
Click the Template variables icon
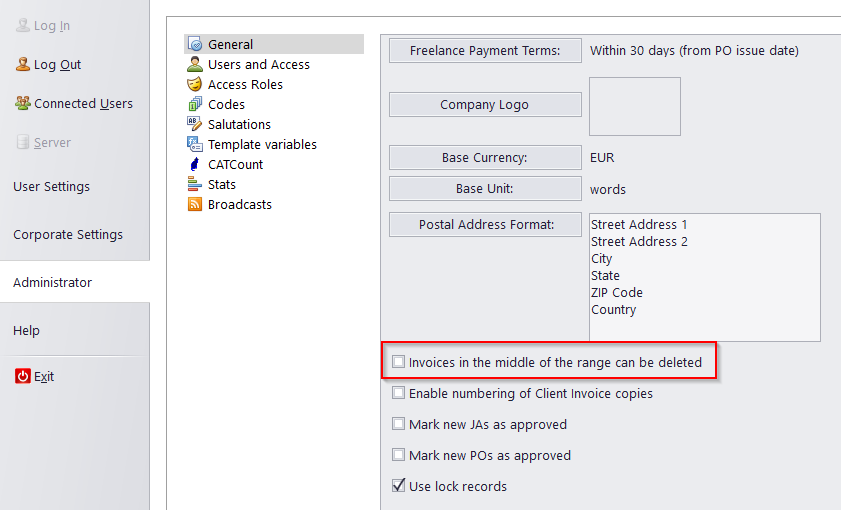195,144
